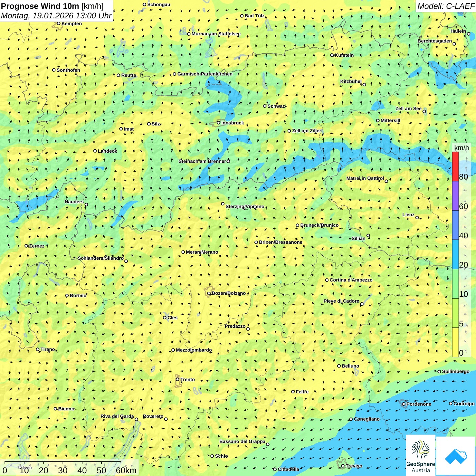
Task: Click the title 'Prognose Wind 10m [km/h]'
Action: click(x=52, y=6)
